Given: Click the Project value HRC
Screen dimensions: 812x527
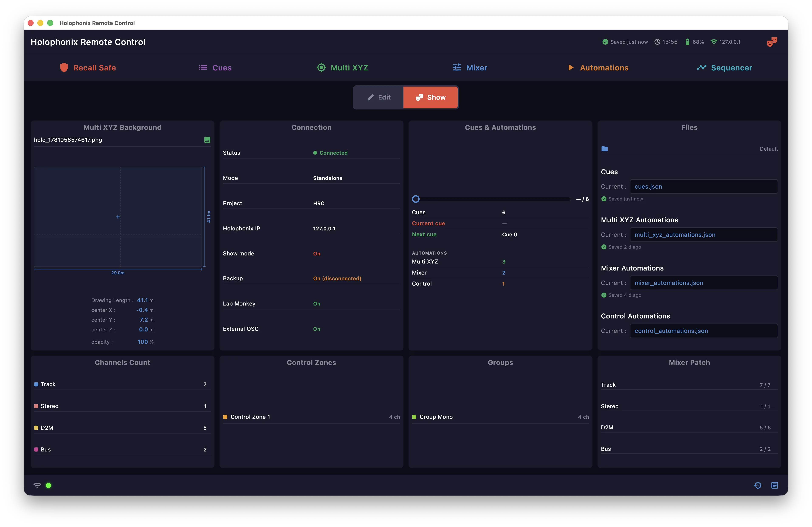Looking at the screenshot, I should [319, 203].
